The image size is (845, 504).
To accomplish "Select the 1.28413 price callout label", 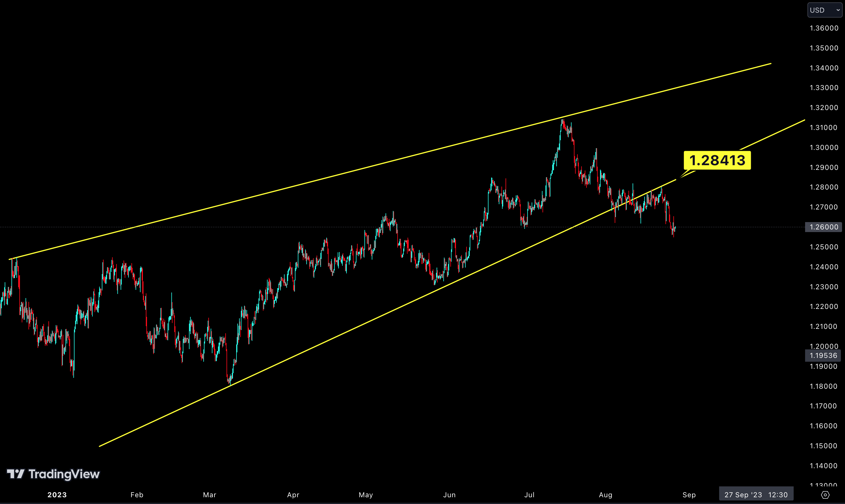I will pyautogui.click(x=717, y=160).
